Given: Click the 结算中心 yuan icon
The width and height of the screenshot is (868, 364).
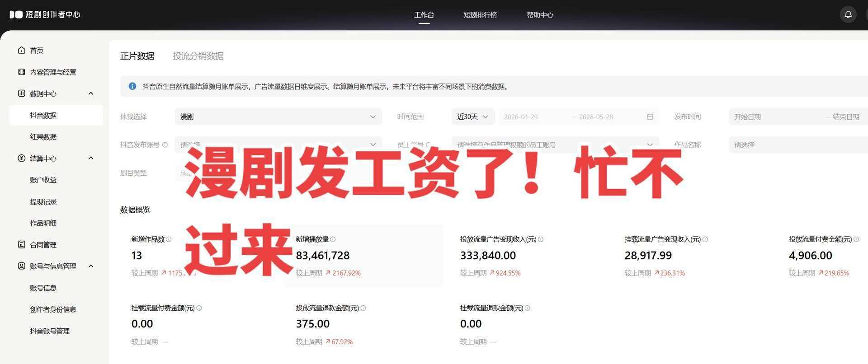Looking at the screenshot, I should point(21,158).
